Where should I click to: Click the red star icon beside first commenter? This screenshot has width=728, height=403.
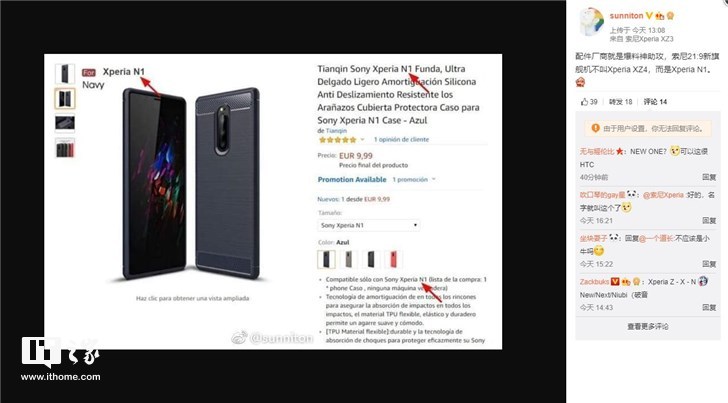coord(619,151)
